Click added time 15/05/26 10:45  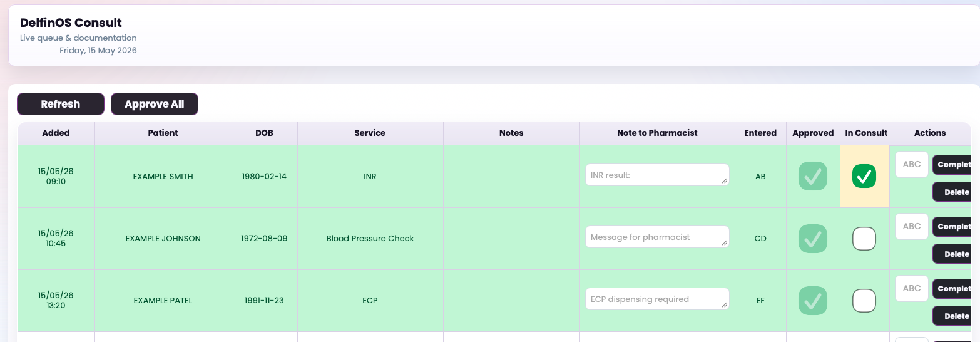[x=56, y=239]
